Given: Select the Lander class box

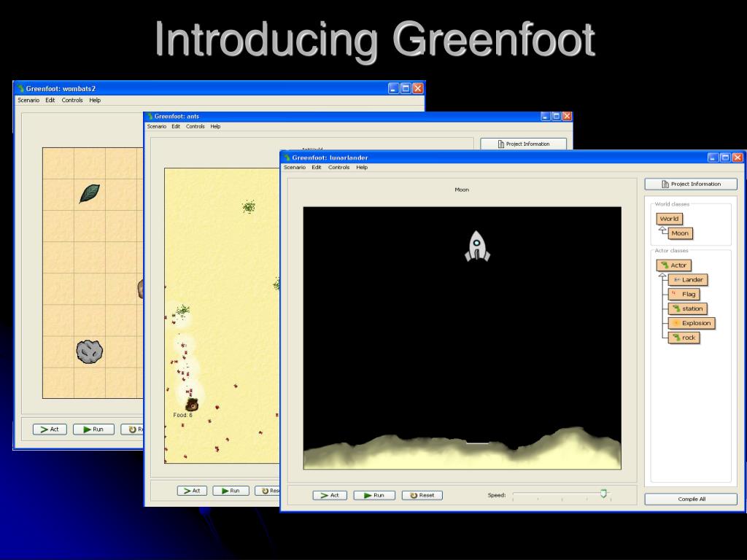Looking at the screenshot, I should tap(687, 279).
